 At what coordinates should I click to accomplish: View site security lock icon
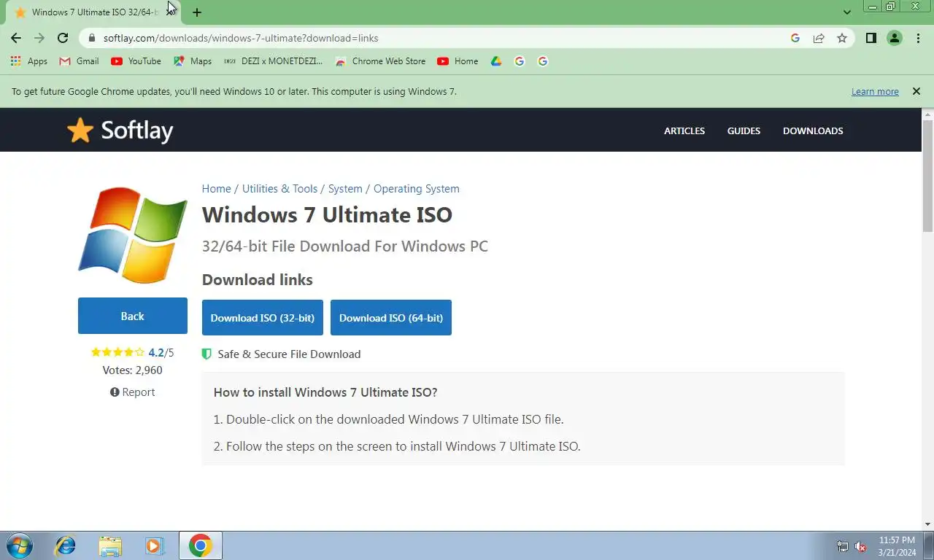[91, 38]
